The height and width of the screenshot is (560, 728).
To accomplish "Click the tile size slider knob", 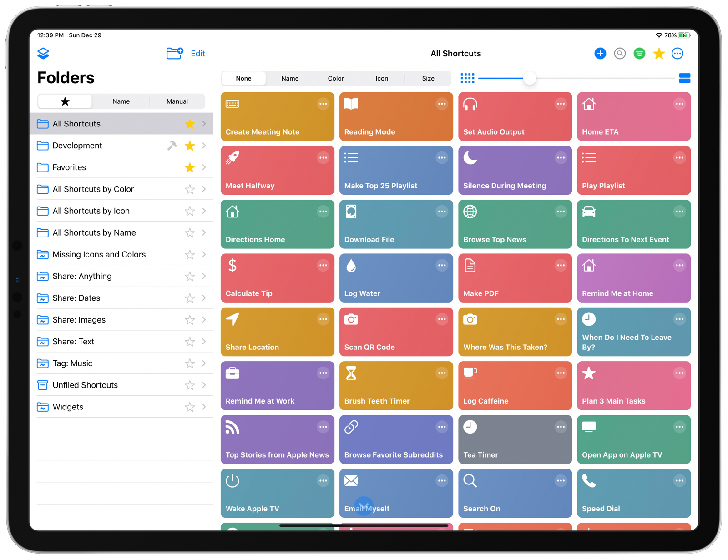I will click(530, 78).
